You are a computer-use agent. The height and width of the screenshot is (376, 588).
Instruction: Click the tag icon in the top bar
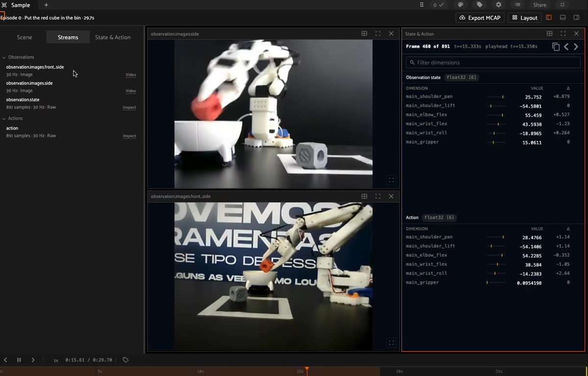point(479,5)
